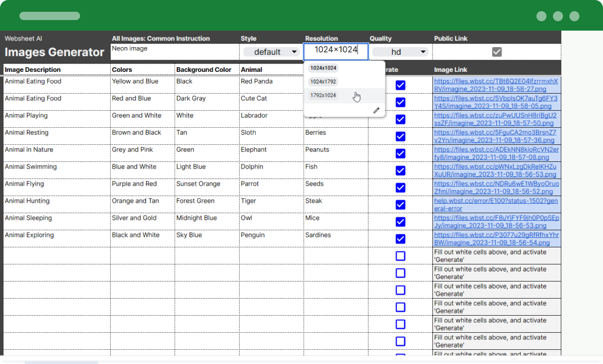603x364 pixels.
Task: Select the 'Red and Blue' colors cell
Action: (143, 102)
